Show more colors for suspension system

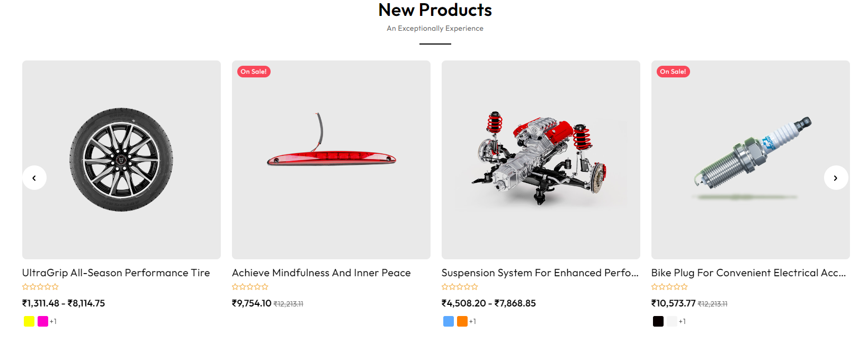[x=473, y=321]
